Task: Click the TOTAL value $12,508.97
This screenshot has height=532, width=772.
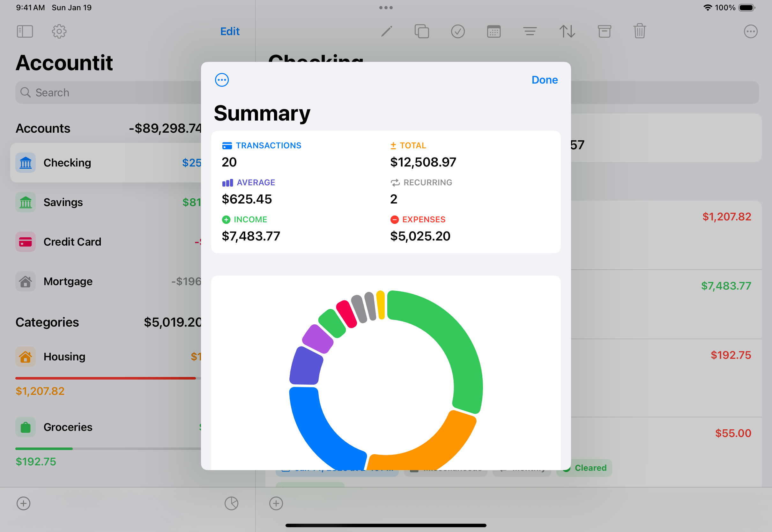Action: [x=423, y=162]
